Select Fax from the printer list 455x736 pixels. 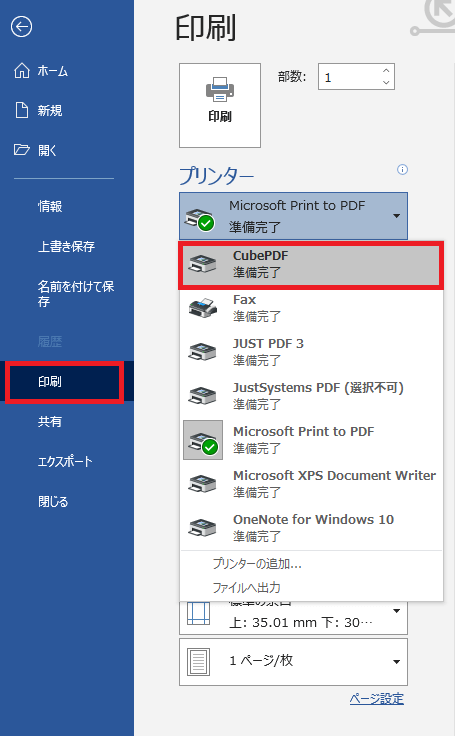click(x=311, y=308)
